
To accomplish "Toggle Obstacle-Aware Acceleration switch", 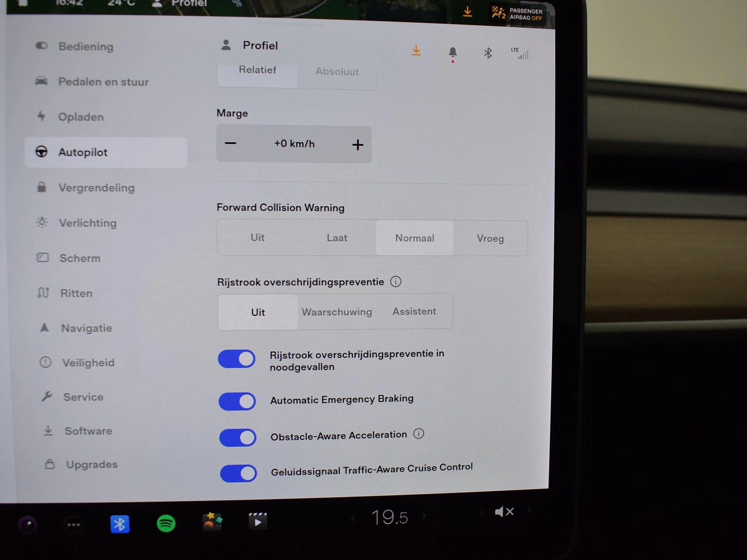I will point(238,437).
